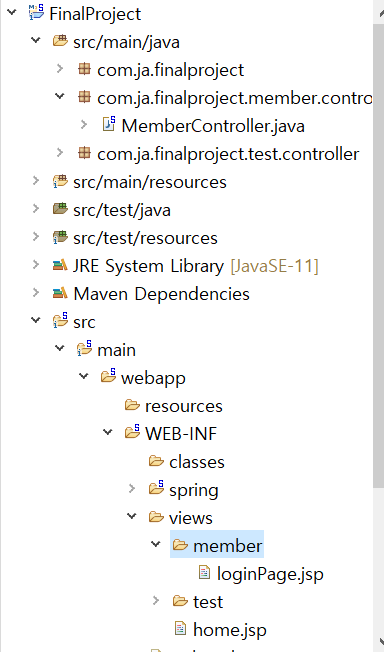The height and width of the screenshot is (652, 384).
Task: Expand the spring folder node
Action: (132, 489)
